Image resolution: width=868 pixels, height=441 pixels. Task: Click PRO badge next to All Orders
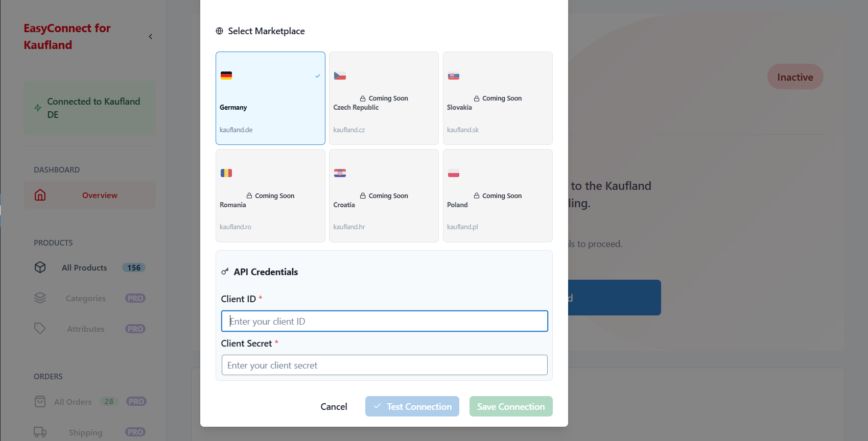(136, 402)
